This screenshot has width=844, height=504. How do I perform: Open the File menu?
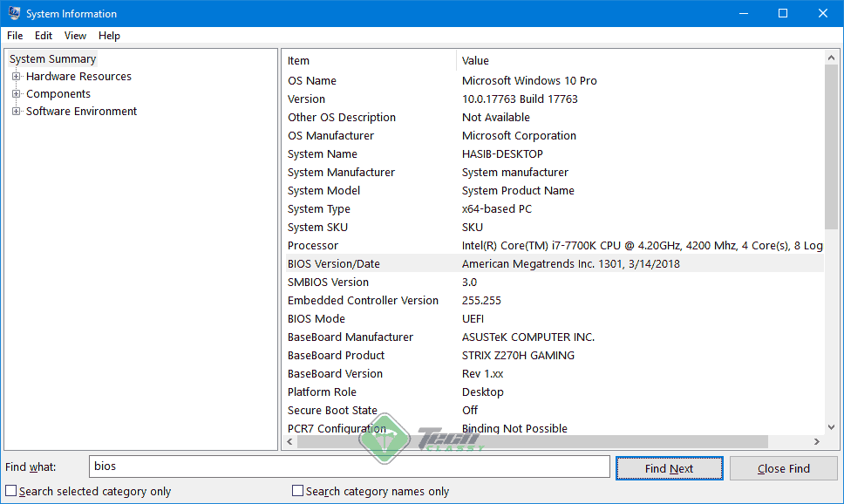click(14, 36)
